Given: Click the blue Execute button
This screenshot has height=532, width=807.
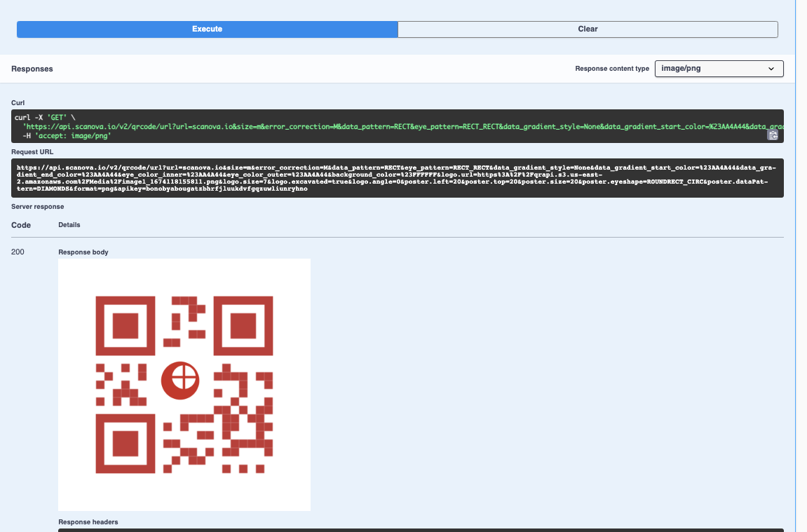Looking at the screenshot, I should tap(207, 29).
